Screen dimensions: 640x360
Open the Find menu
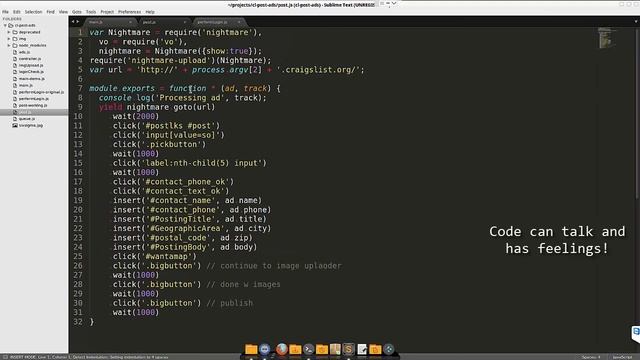(x=51, y=12)
